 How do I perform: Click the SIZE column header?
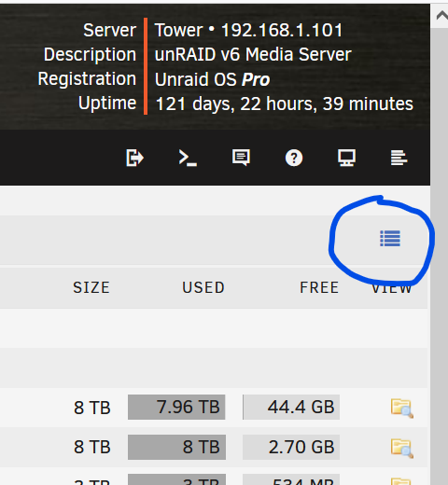(91, 287)
